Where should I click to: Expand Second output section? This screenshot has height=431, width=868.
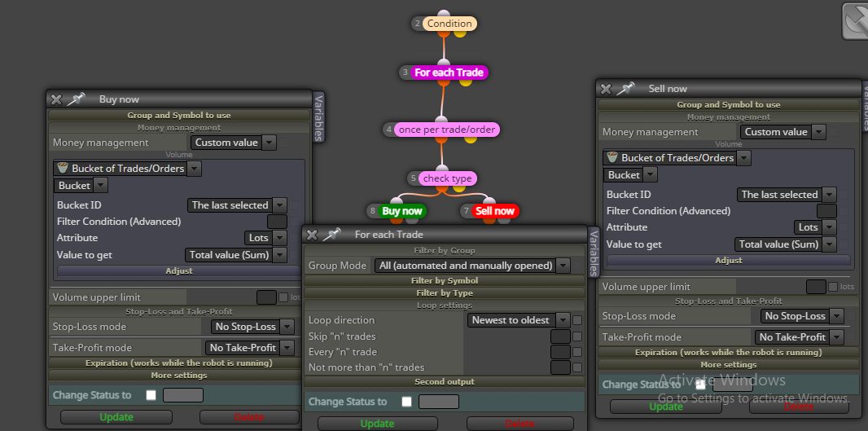pyautogui.click(x=445, y=381)
